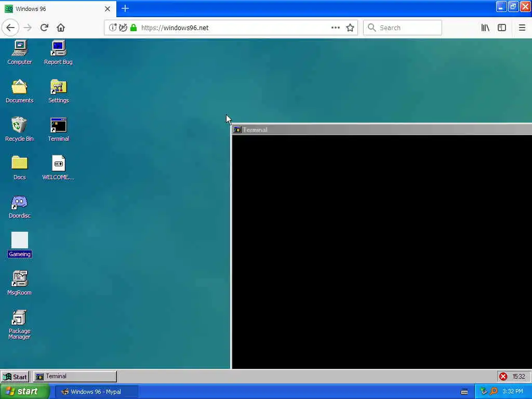532x399 pixels.
Task: Click the browser forward arrow
Action: (28, 28)
